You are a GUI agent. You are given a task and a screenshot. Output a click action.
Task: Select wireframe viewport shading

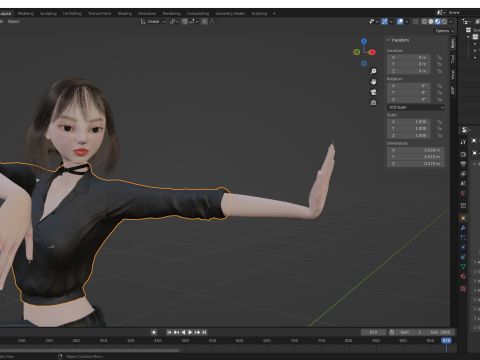424,22
